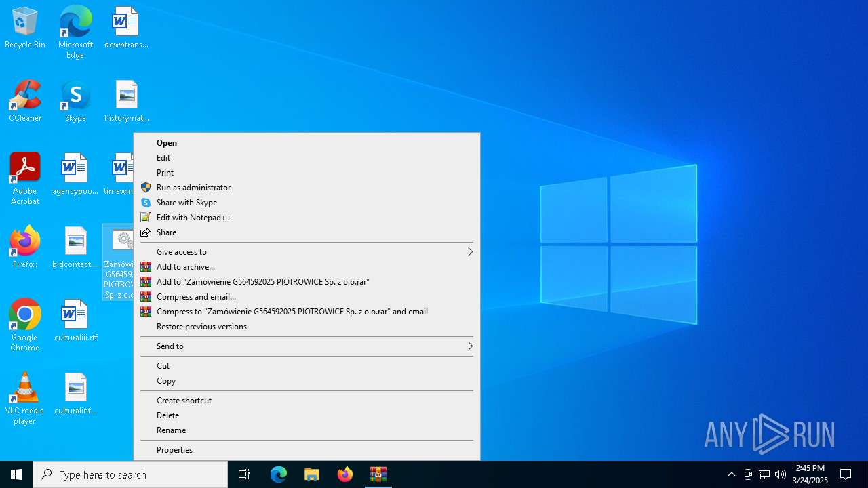
Task: Select the Zamówienie executable file on the desktop
Action: 118,262
